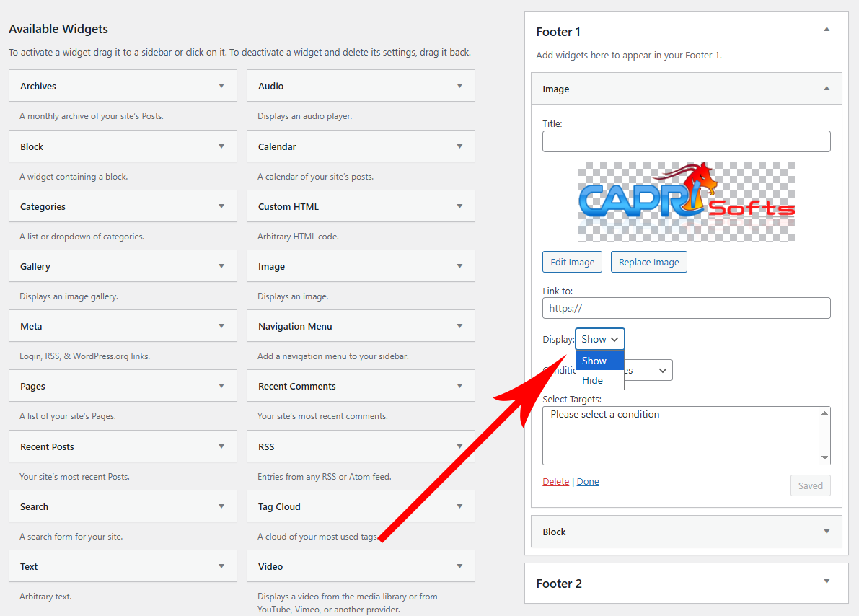The width and height of the screenshot is (859, 616).
Task: Click the Meta widget title
Action: pyautogui.click(x=31, y=326)
